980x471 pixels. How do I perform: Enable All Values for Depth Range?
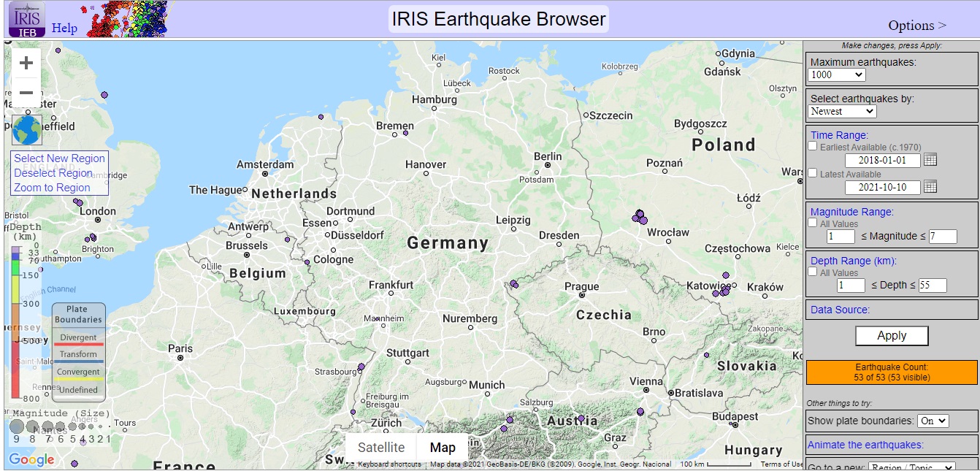coord(813,272)
